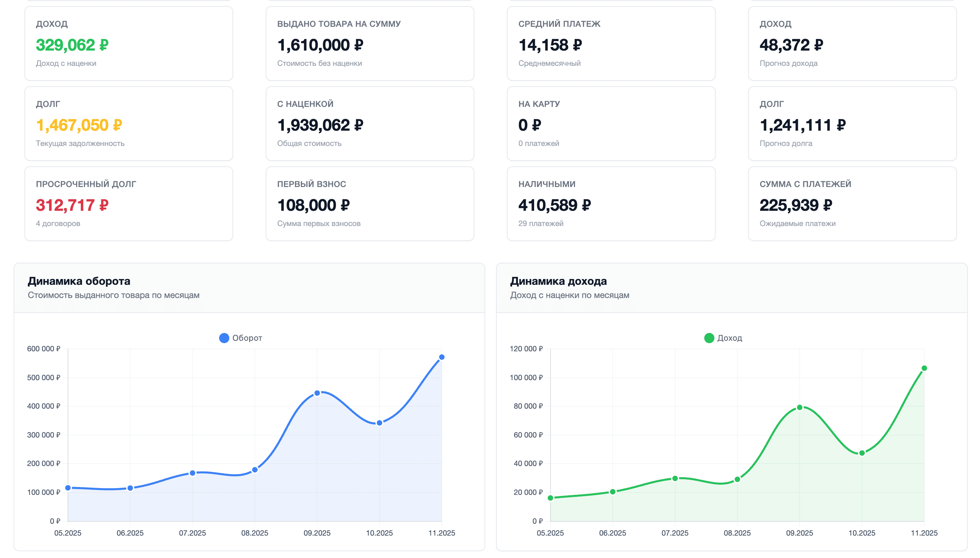Click the blue Оборот legend circle
Viewport: 980px width, 558px height.
(224, 338)
